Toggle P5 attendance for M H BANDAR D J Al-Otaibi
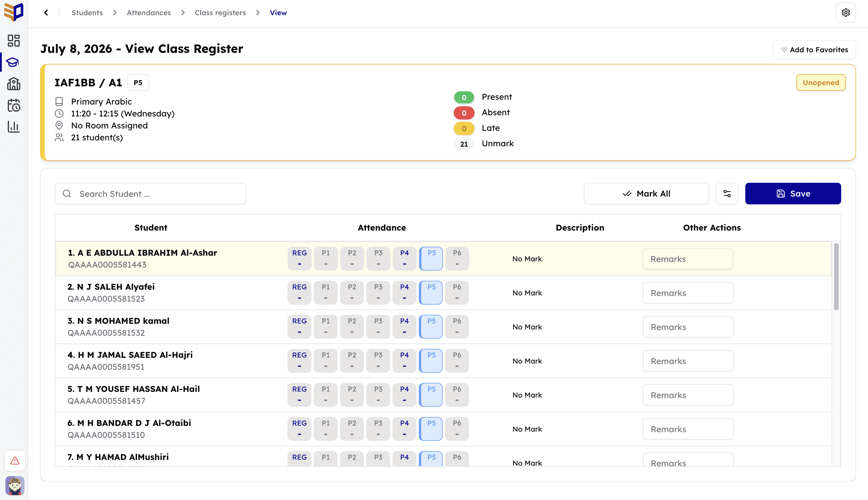868x500 pixels. pyautogui.click(x=431, y=429)
